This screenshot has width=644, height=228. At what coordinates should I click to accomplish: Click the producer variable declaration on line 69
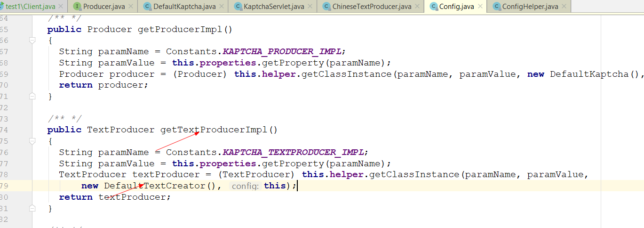(132, 74)
